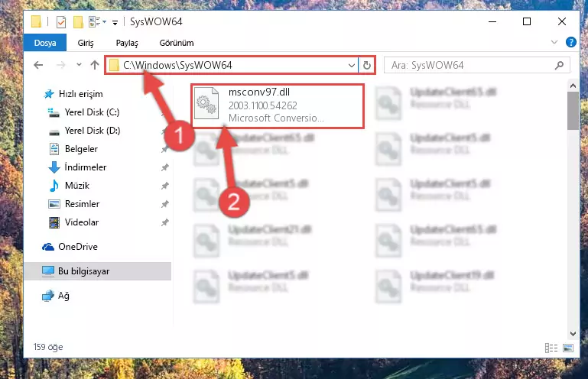Click the Hızlı erişim star icon
Image resolution: width=588 pixels, height=379 pixels.
point(49,94)
